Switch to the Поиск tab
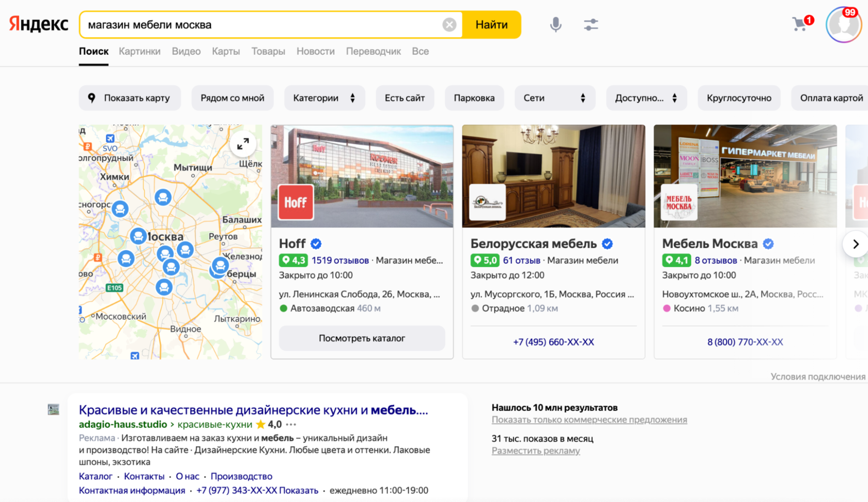 click(x=94, y=51)
